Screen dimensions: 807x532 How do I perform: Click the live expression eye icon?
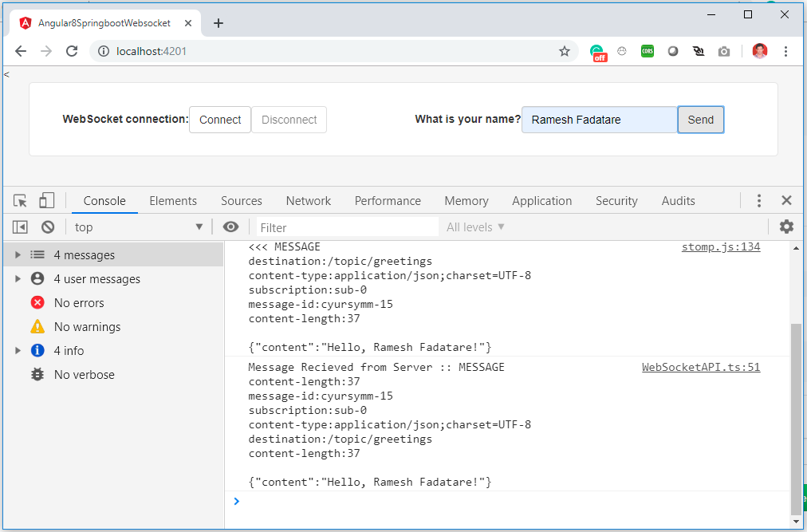coord(230,227)
